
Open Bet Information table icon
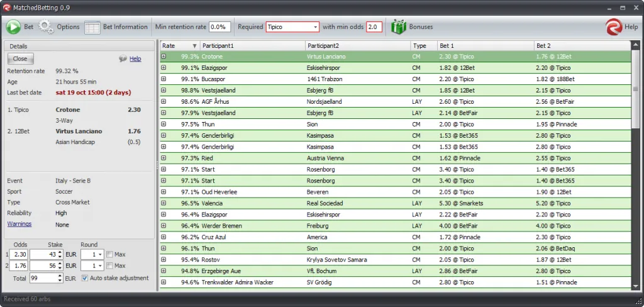pos(92,27)
